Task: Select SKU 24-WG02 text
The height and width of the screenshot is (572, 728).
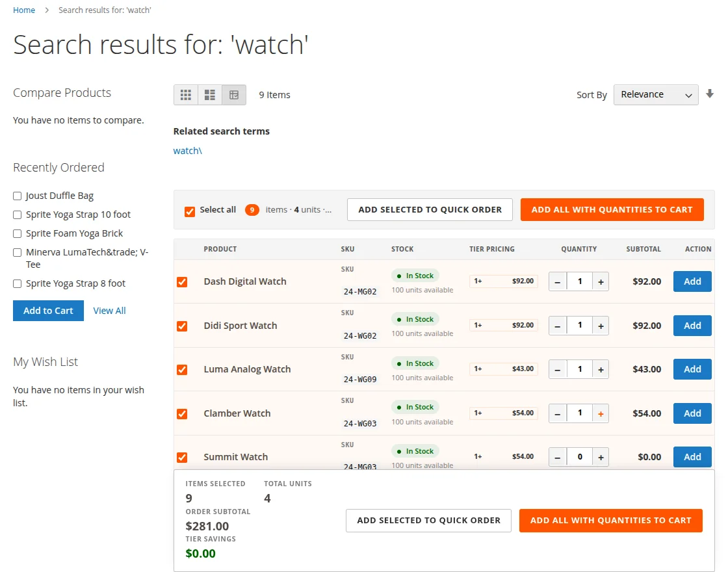Action: [x=360, y=335]
